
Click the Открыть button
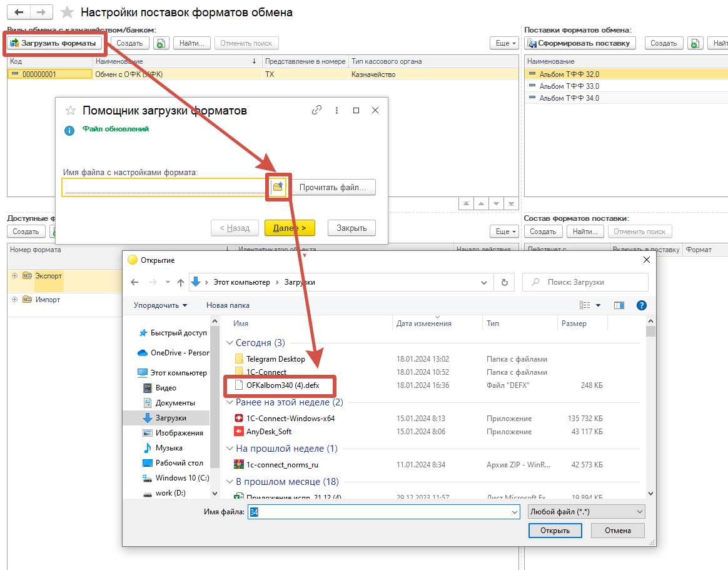coord(555,531)
